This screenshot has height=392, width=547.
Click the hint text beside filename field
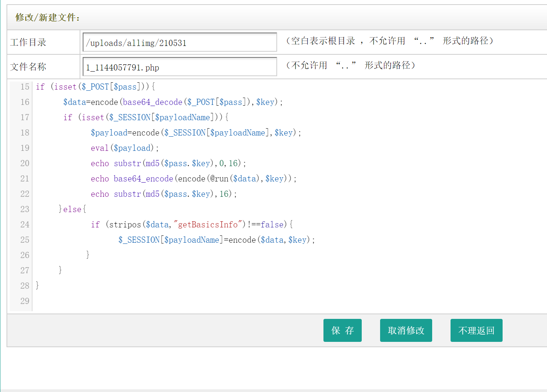click(x=351, y=65)
